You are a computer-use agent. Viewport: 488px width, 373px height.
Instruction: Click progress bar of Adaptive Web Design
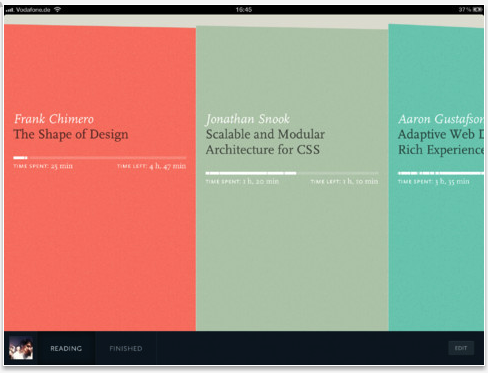click(x=441, y=173)
